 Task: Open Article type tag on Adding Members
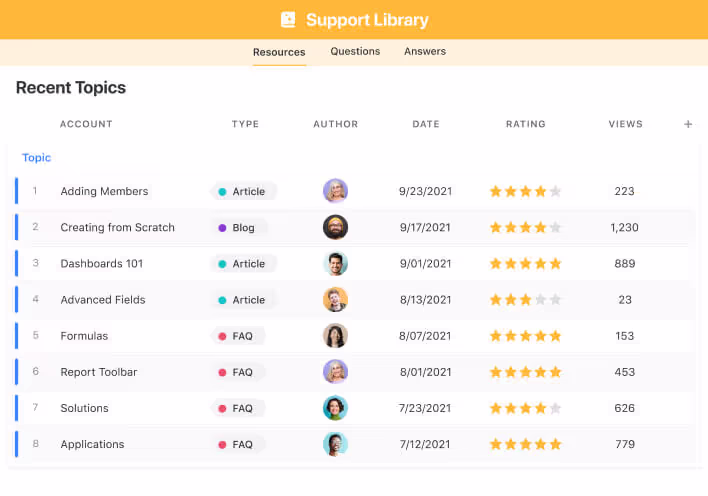pos(242,191)
